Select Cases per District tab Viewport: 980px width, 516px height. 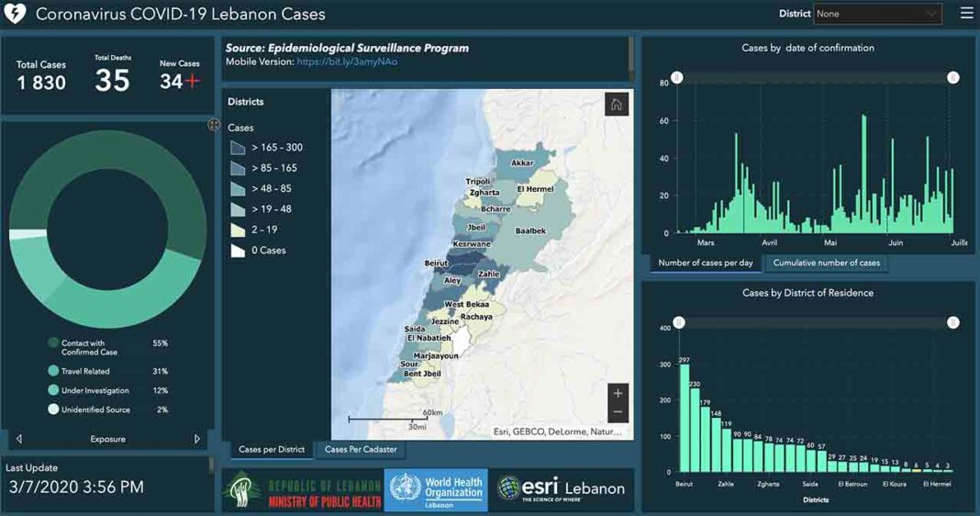272,450
